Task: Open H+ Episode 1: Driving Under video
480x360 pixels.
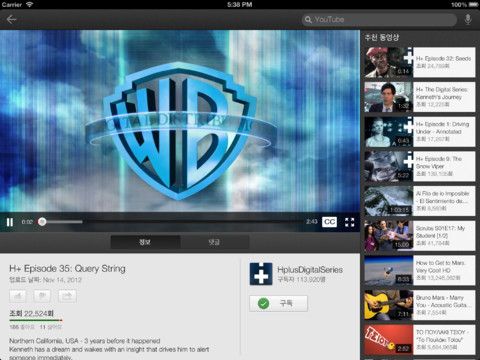Action: pos(420,132)
